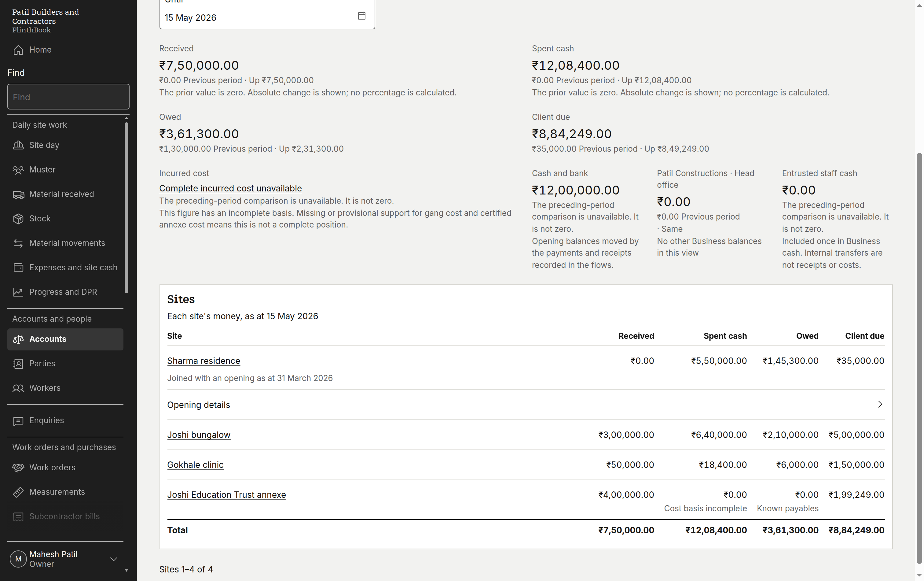
Task: Click the Cost basis incomplete note
Action: click(x=705, y=509)
